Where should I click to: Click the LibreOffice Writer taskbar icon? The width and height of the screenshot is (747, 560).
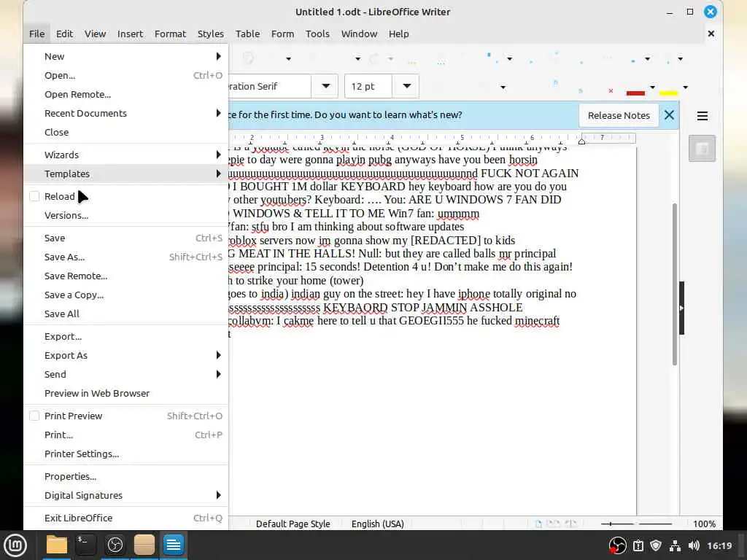[x=173, y=545]
